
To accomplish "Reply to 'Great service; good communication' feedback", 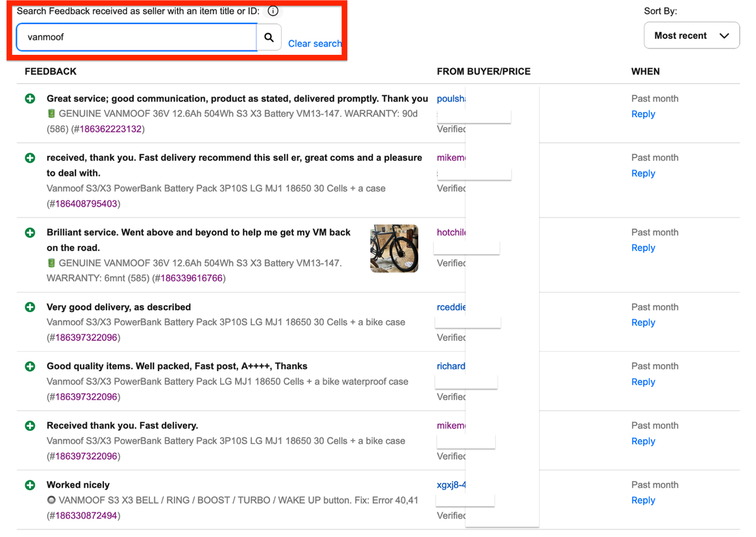I will pyautogui.click(x=643, y=114).
